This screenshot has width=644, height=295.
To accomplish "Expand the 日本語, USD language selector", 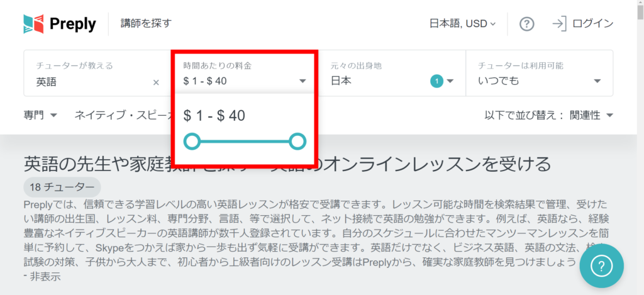I will [x=462, y=24].
